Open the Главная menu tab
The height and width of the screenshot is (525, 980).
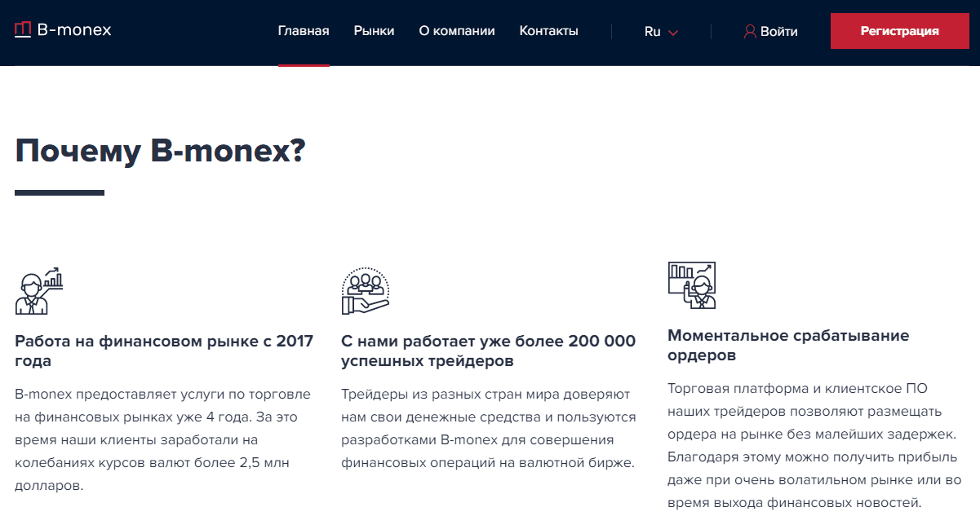[304, 31]
